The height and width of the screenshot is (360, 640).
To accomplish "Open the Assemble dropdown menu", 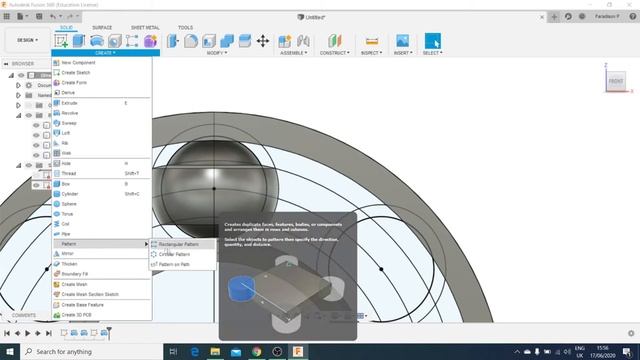I will point(293,53).
